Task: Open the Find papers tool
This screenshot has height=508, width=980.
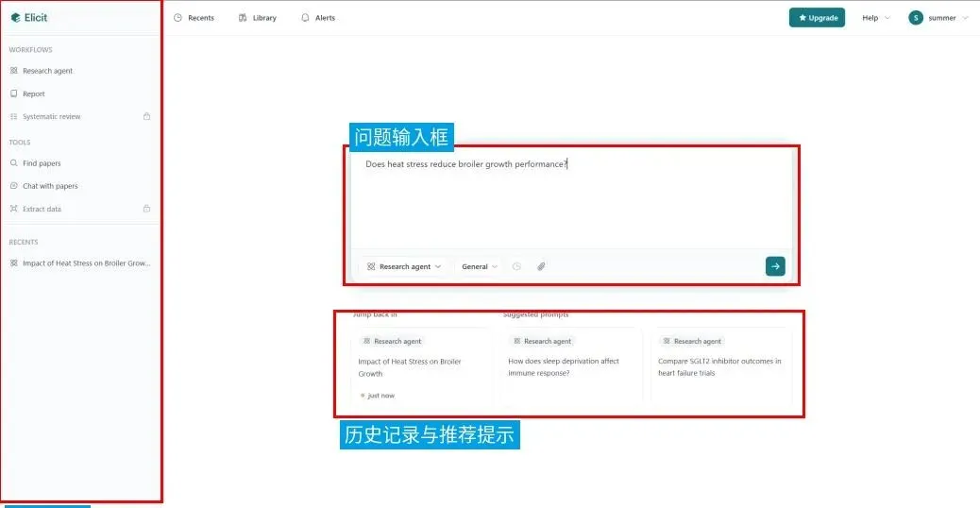Action: [x=42, y=163]
